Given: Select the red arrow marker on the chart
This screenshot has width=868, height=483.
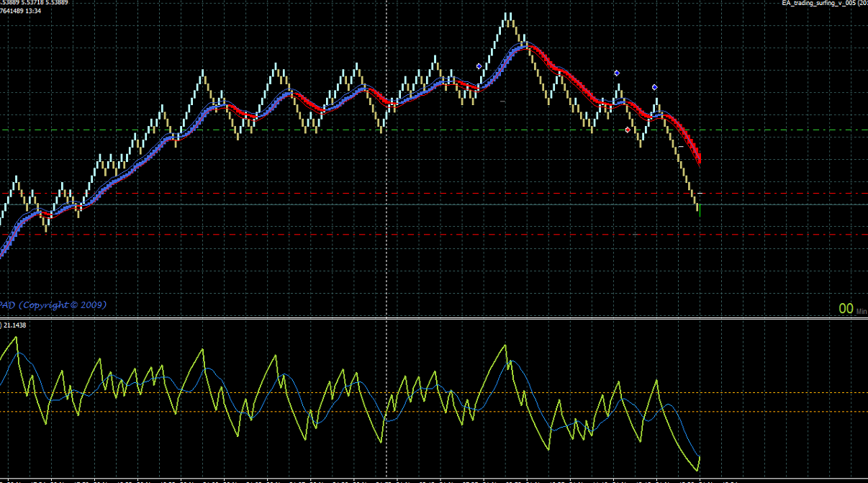Looking at the screenshot, I should coord(628,130).
